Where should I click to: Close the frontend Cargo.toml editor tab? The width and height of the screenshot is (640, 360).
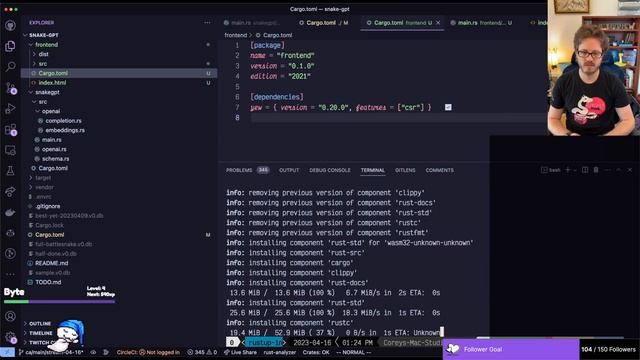[438, 23]
